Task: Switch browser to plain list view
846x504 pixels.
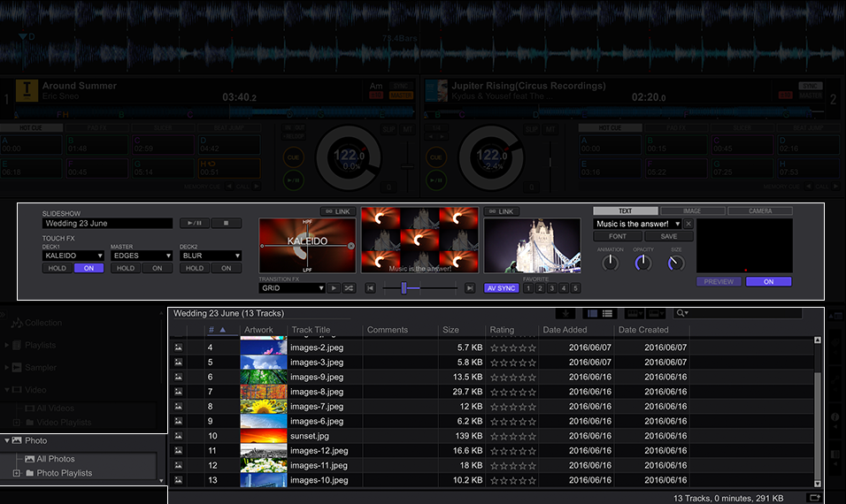Action: coord(608,313)
